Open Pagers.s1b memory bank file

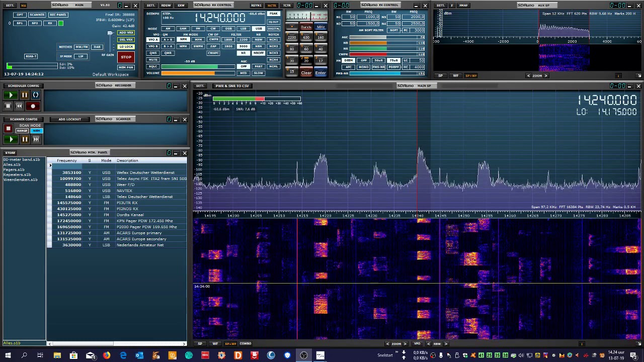click(x=14, y=169)
